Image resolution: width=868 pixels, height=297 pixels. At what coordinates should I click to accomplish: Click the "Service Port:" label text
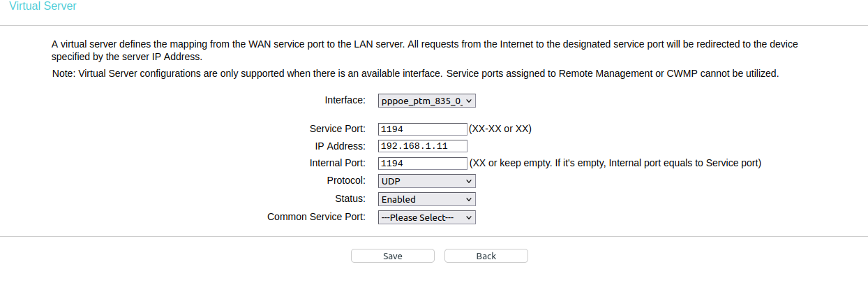[x=337, y=129]
